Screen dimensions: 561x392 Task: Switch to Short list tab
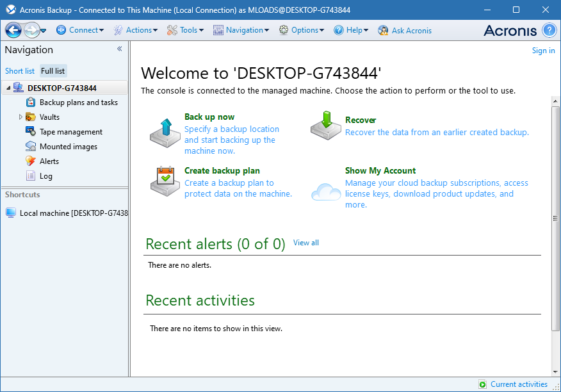pyautogui.click(x=20, y=71)
